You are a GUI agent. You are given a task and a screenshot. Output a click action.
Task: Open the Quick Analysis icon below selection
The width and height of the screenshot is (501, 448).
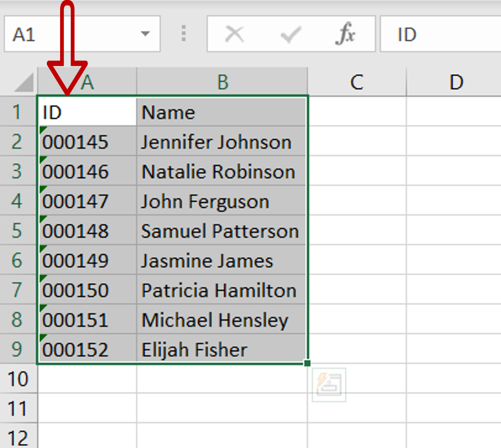click(x=329, y=385)
